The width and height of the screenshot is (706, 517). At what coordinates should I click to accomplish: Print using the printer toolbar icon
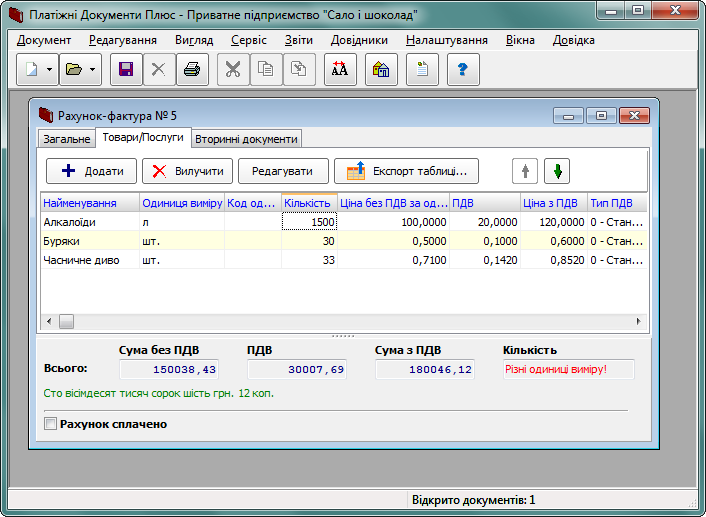192,69
